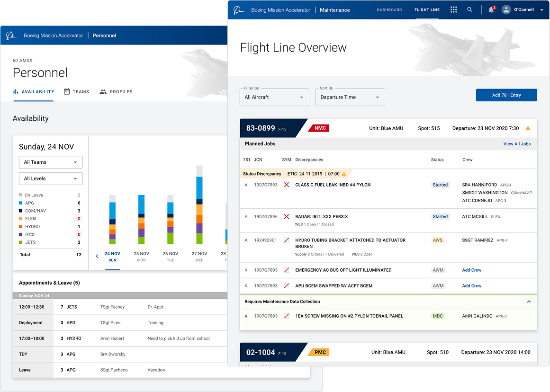Switch to the Dashboard tab

tap(389, 10)
